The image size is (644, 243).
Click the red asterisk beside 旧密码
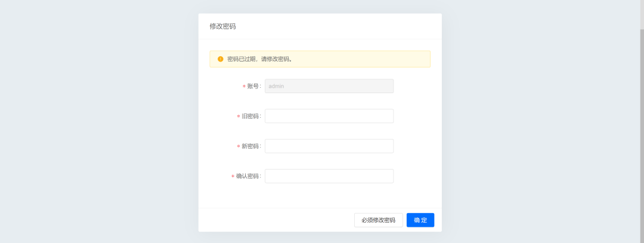[x=239, y=116]
